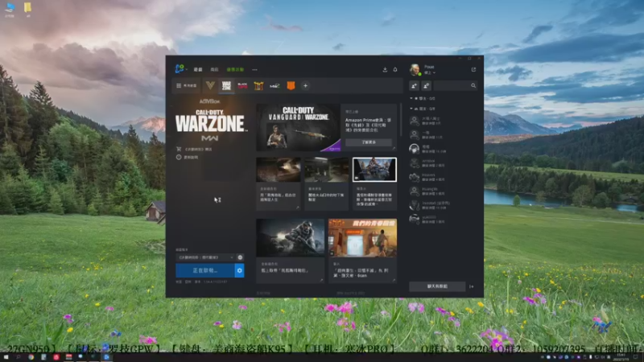Open the yellow folder desktop icon
The width and height of the screenshot is (644, 362).
pyautogui.click(x=27, y=9)
